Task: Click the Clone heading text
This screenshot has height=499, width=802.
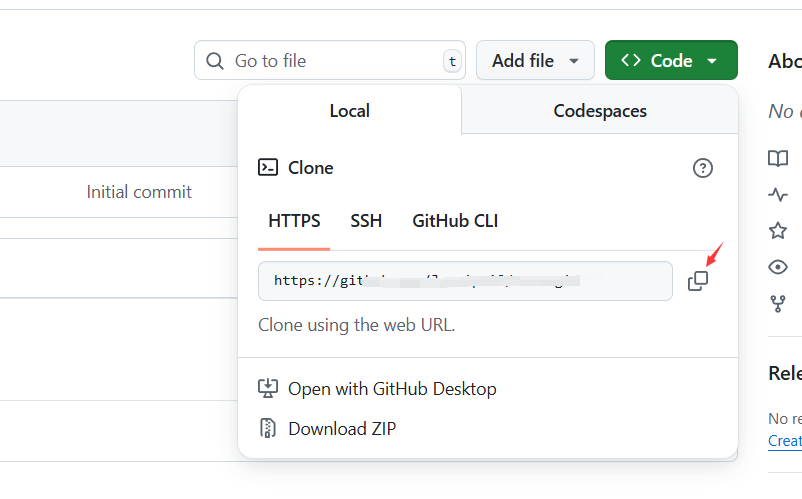Action: click(310, 168)
